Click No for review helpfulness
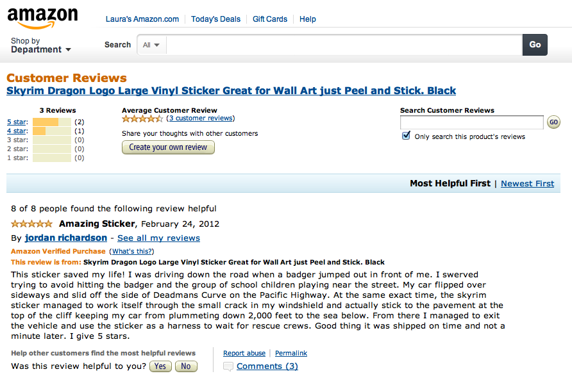 click(x=186, y=366)
